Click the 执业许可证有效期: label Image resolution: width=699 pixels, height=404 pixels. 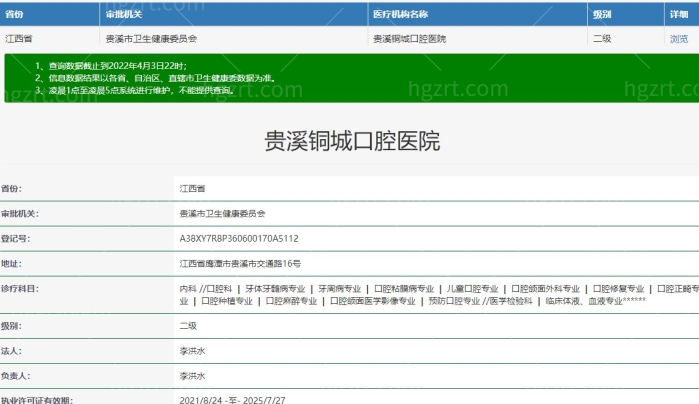pos(37,400)
